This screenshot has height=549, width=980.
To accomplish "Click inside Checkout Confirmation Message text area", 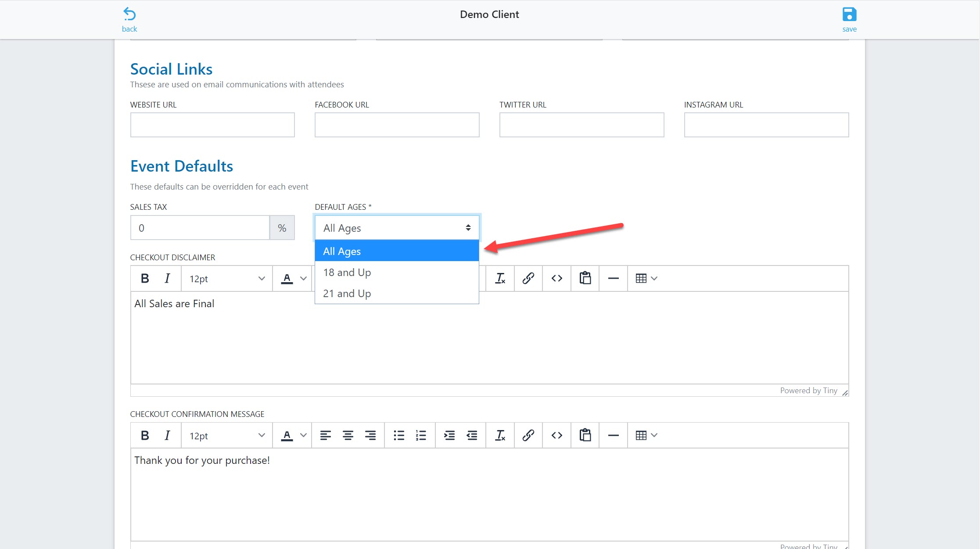I will coord(489,494).
